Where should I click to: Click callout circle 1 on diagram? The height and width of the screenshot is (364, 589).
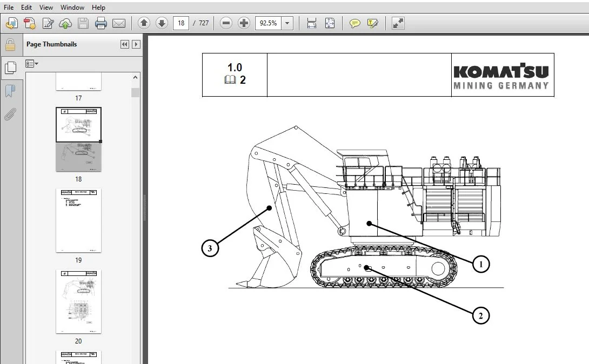[481, 264]
